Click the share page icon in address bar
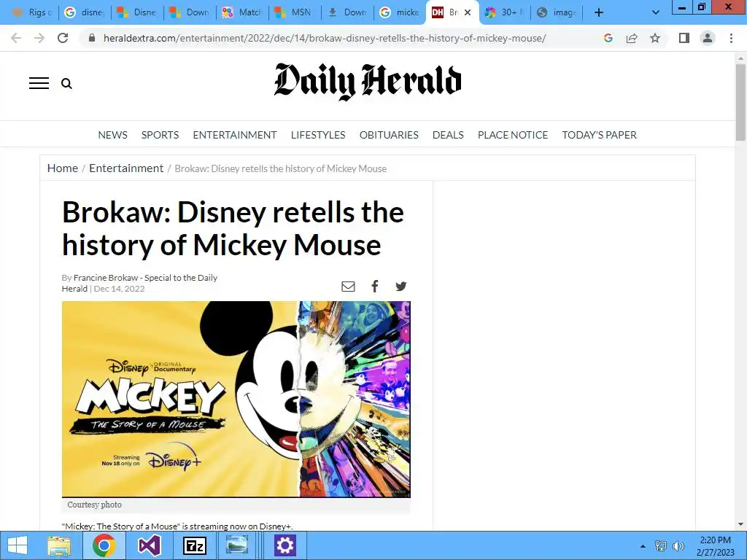Image resolution: width=747 pixels, height=560 pixels. pyautogui.click(x=632, y=38)
